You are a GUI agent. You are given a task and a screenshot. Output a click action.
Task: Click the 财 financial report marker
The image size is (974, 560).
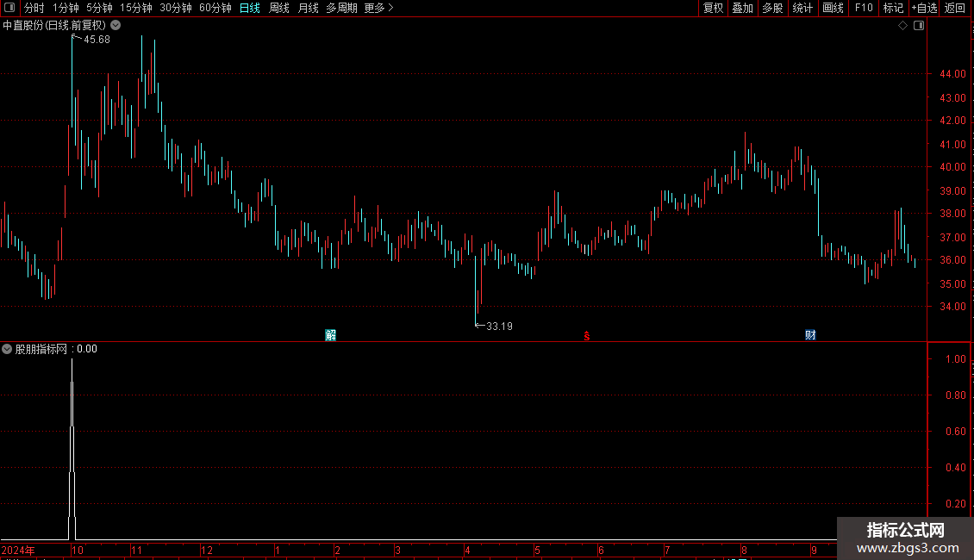point(810,335)
